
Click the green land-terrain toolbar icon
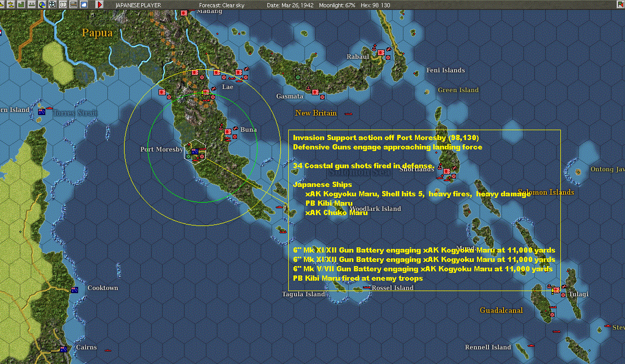click(21, 5)
